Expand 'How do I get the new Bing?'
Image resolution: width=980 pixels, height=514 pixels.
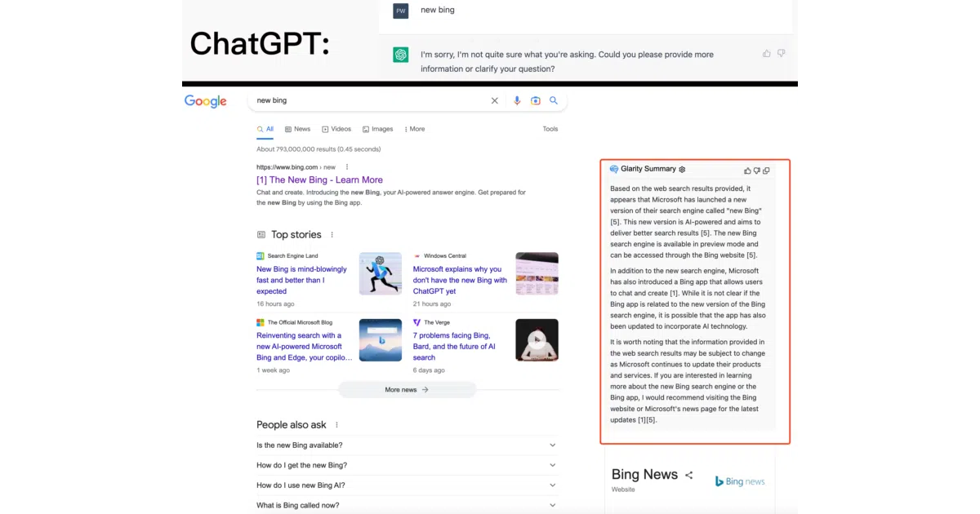coord(408,465)
